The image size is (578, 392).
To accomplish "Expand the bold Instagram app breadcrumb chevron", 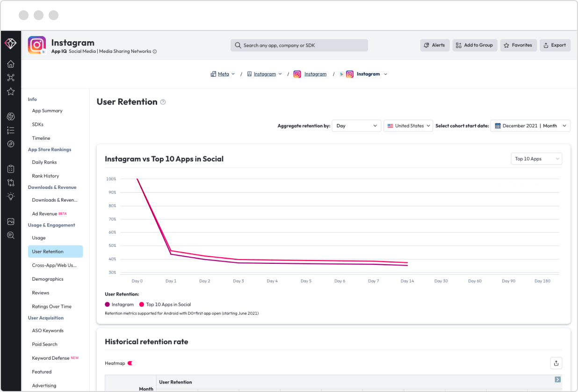I will (385, 74).
